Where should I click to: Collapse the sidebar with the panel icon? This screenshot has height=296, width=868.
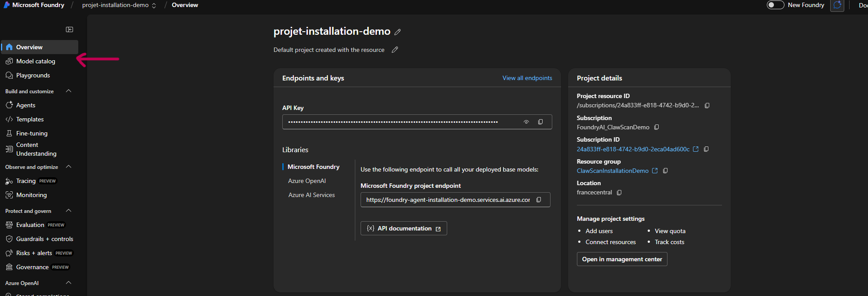tap(69, 29)
